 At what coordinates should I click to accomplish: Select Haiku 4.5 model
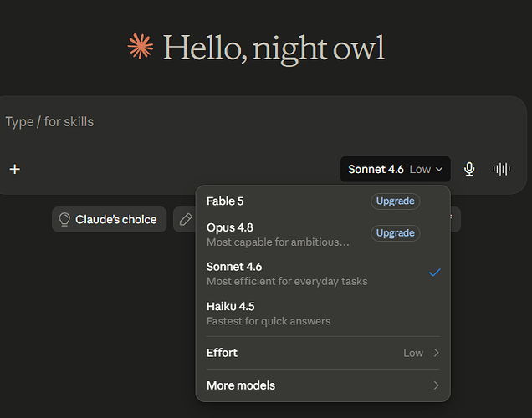[323, 313]
